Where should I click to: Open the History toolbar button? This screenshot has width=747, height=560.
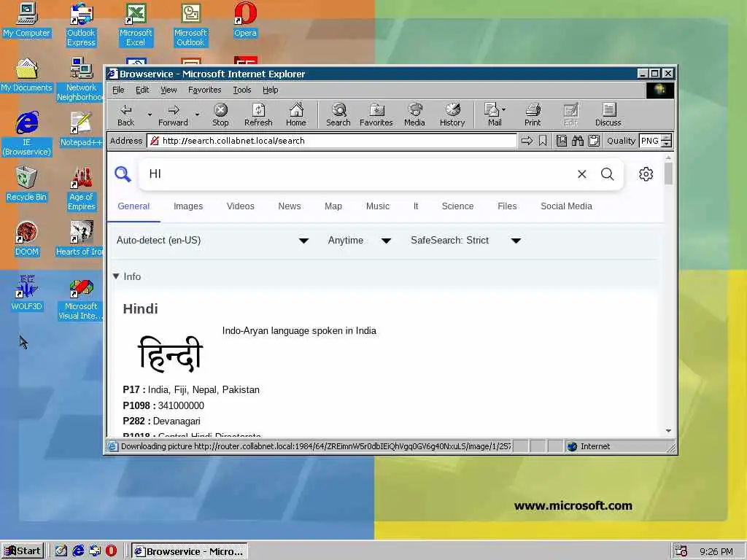pos(452,115)
